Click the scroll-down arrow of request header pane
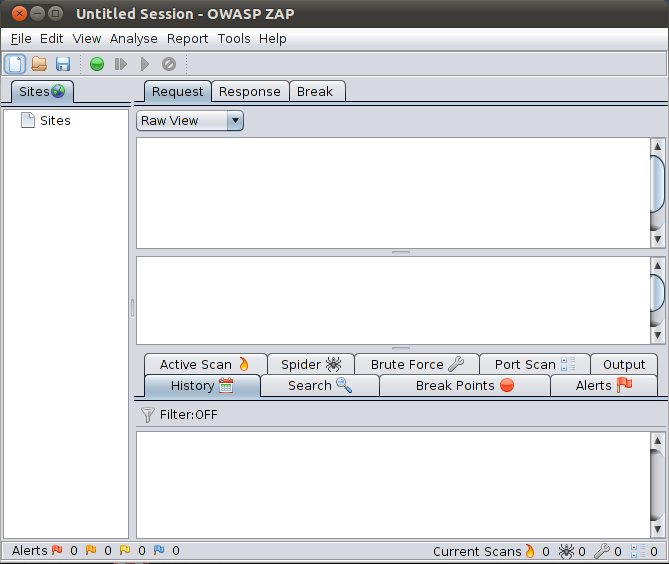This screenshot has width=669, height=564. point(657,239)
